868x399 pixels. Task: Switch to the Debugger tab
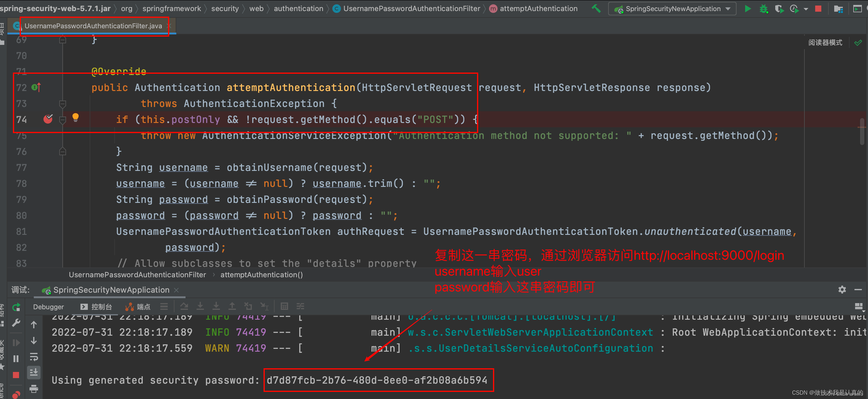click(48, 306)
